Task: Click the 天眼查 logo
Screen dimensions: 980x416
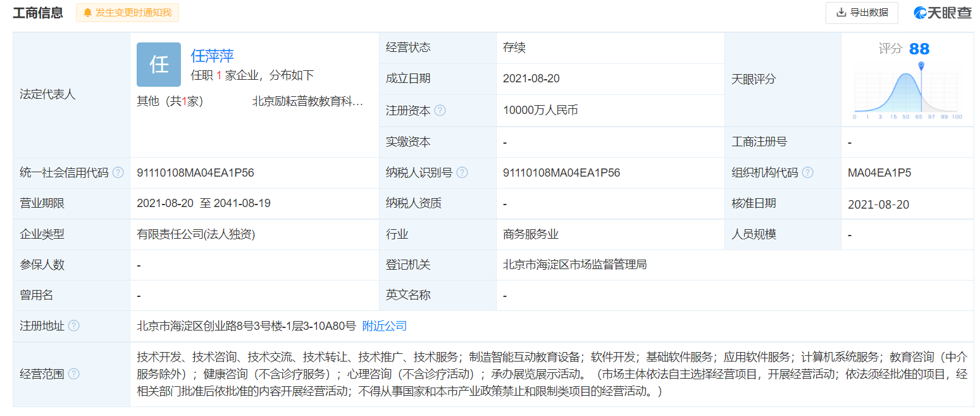Action: point(942,13)
